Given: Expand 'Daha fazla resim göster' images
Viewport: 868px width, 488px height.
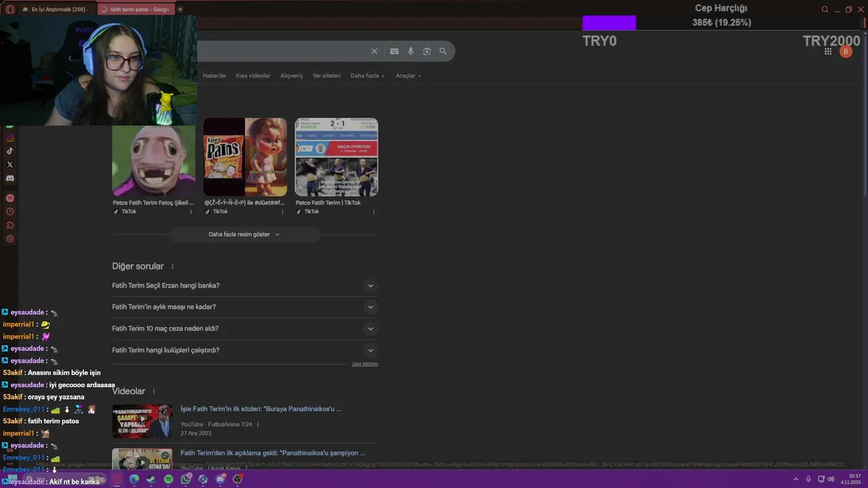Looking at the screenshot, I should coord(245,235).
